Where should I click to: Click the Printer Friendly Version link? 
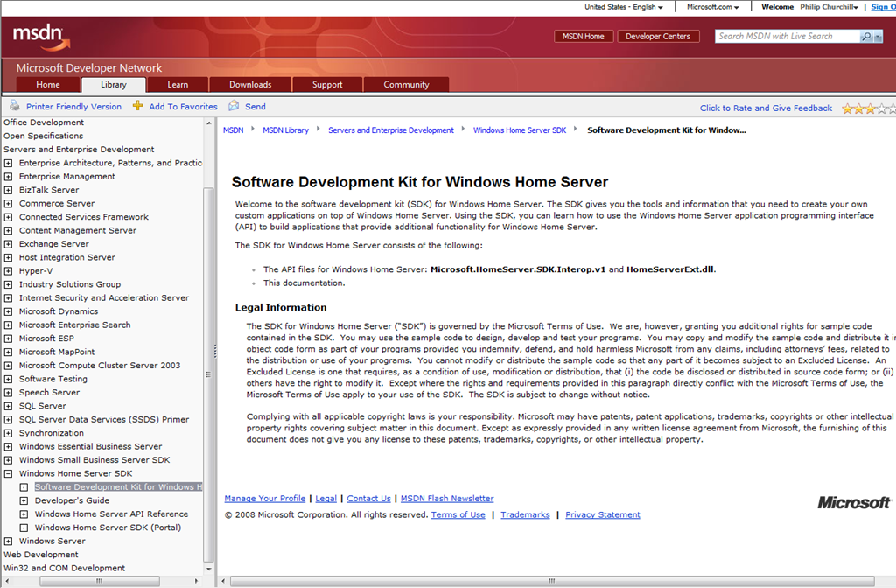73,106
